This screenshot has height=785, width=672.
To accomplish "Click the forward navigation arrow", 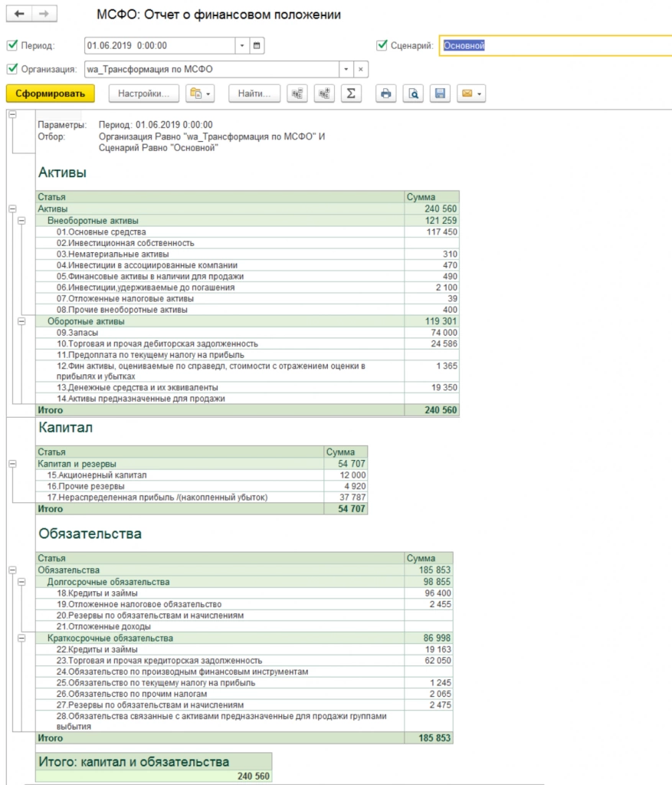I will [44, 15].
